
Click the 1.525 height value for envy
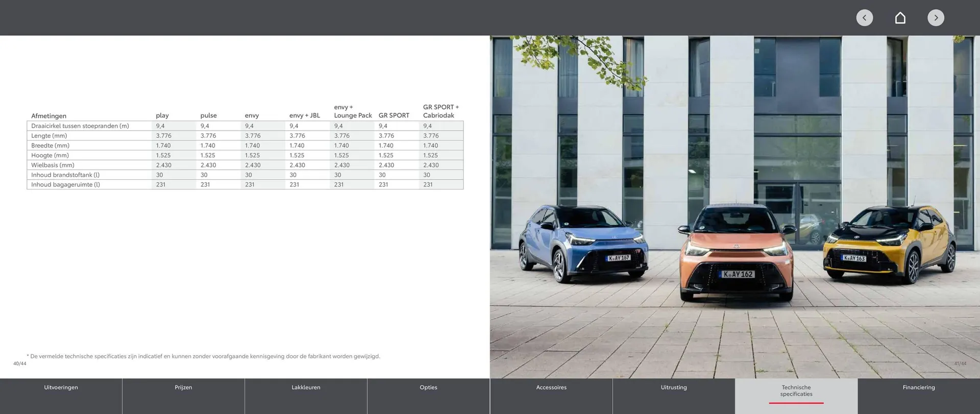point(252,155)
